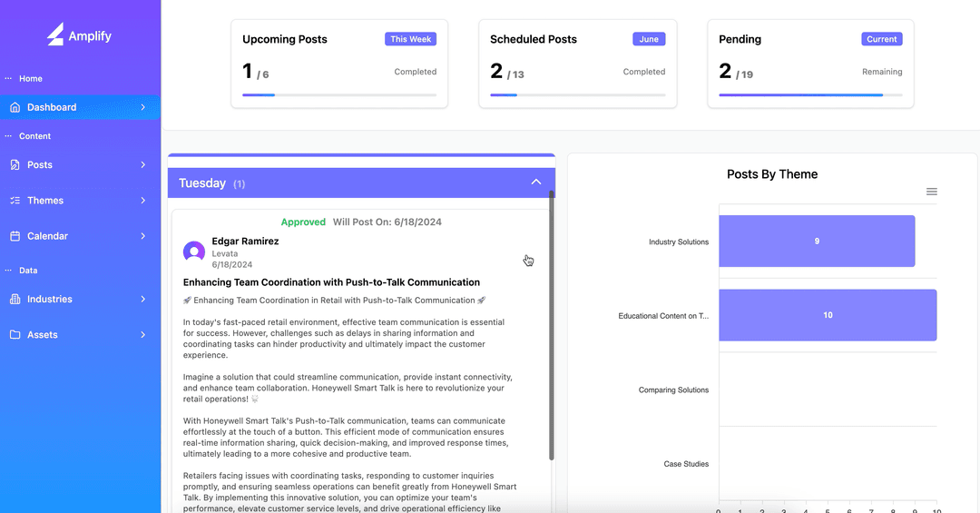Click the Home section label in sidebar
Viewport: 980px width, 513px height.
(x=31, y=79)
